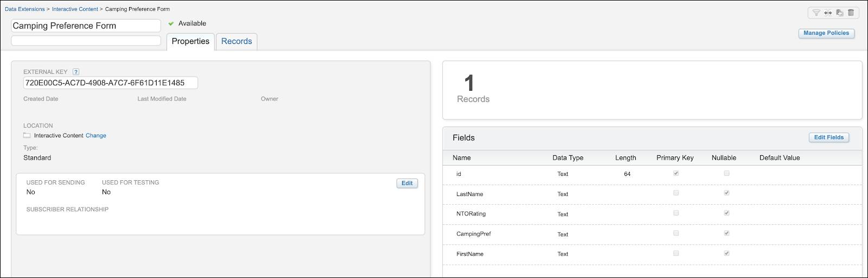Image resolution: width=868 pixels, height=278 pixels.
Task: Click Camping Preference Form breadcrumb text
Action: pyautogui.click(x=137, y=9)
